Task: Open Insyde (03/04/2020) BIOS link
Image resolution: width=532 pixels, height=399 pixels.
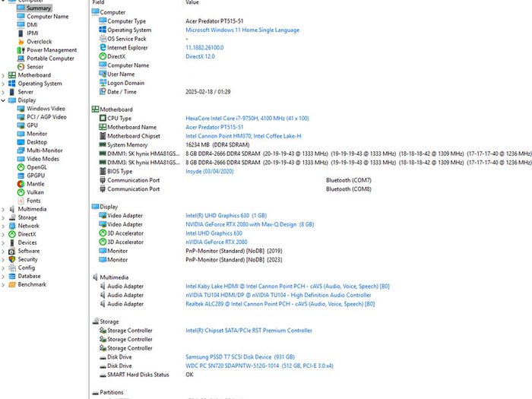Action: pos(209,171)
